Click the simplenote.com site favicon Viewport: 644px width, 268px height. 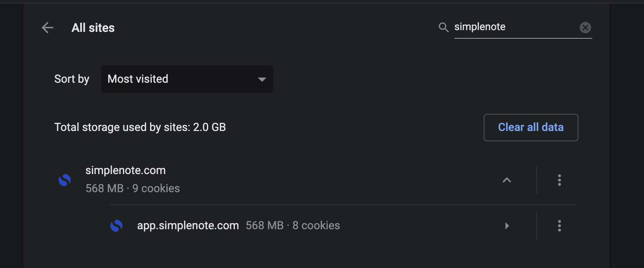click(64, 180)
